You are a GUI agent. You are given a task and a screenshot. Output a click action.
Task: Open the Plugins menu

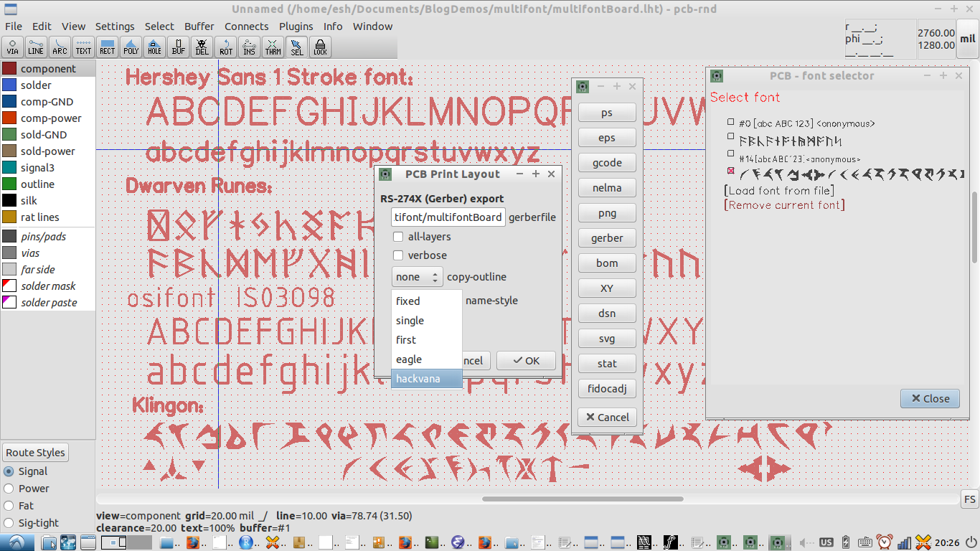pyautogui.click(x=296, y=27)
